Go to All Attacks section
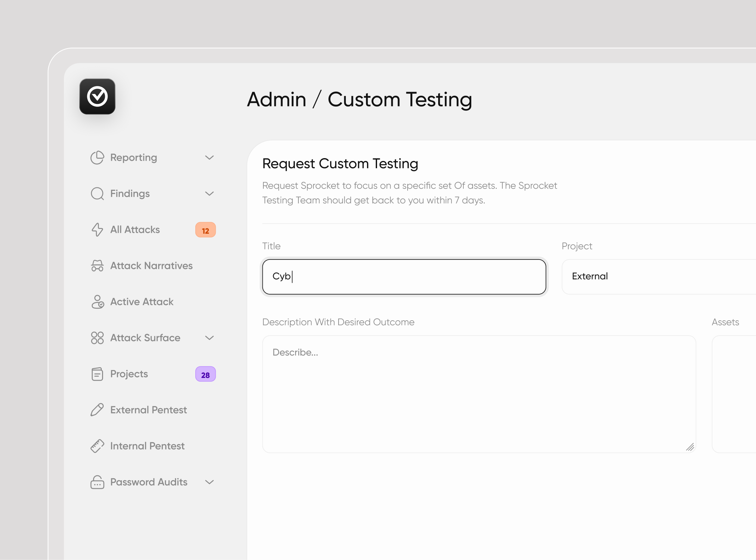This screenshot has width=756, height=560. pyautogui.click(x=135, y=230)
